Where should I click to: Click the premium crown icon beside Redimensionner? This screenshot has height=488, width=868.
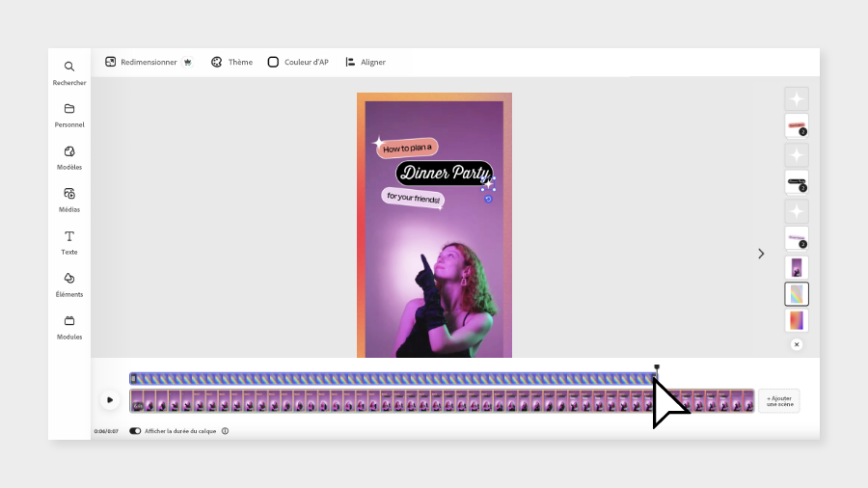pyautogui.click(x=188, y=62)
